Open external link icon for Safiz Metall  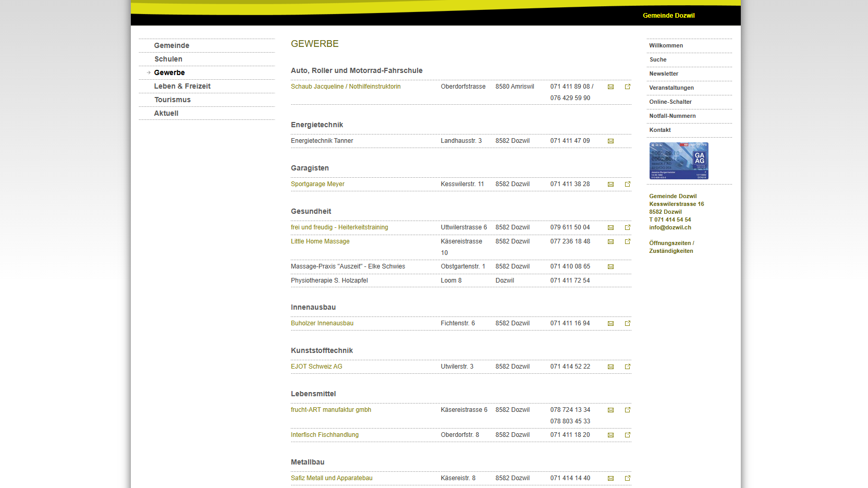click(628, 478)
